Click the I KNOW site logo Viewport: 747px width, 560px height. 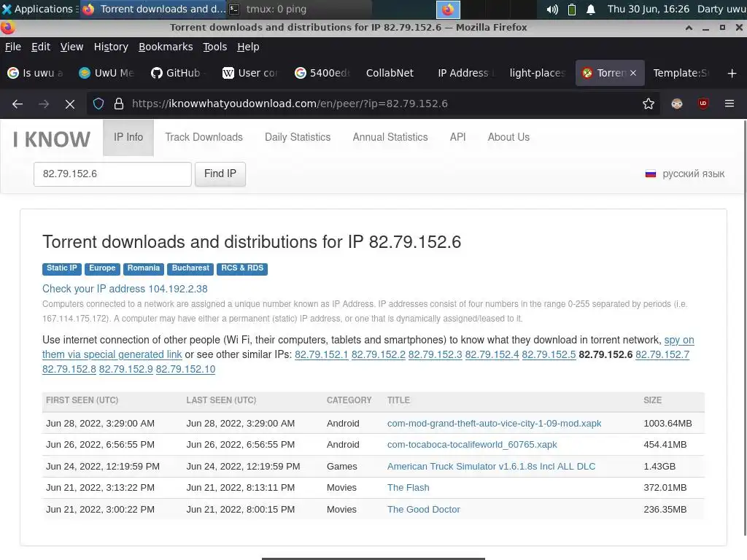click(52, 139)
